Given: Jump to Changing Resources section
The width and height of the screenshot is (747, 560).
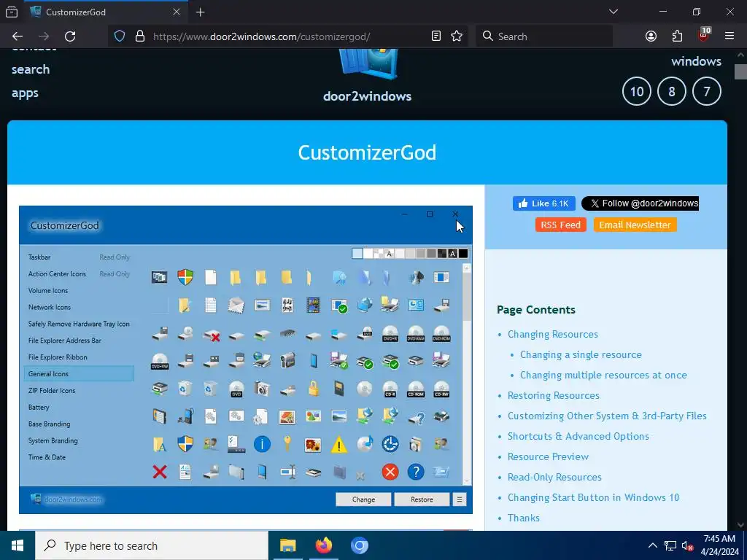Looking at the screenshot, I should pos(553,334).
